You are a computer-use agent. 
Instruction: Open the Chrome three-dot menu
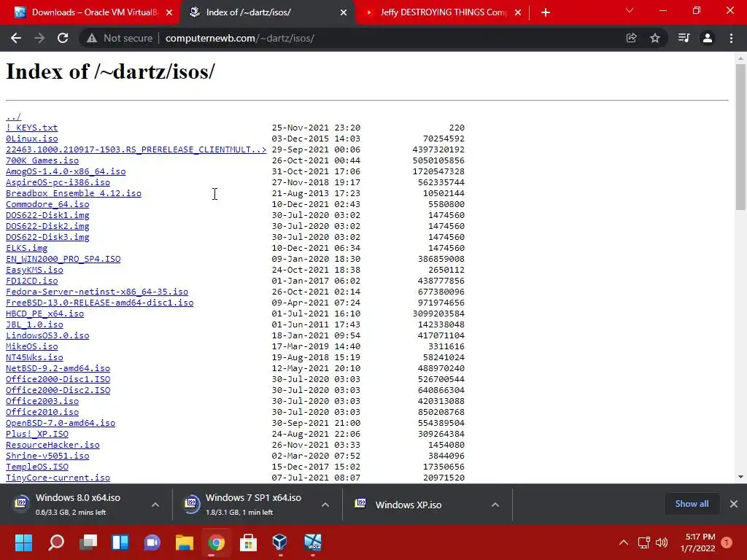(x=731, y=38)
